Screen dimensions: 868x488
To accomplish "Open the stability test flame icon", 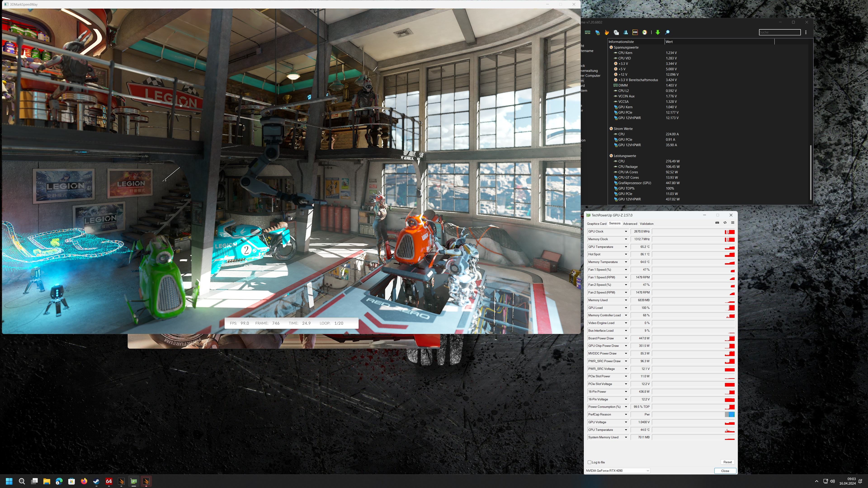I will coord(606,32).
